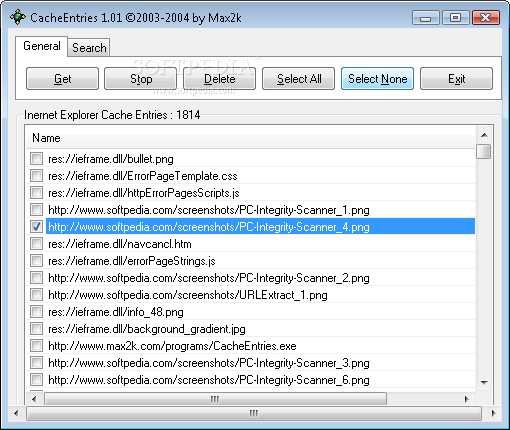Select res://ieframe.dll/background_gradient.jpg entry text

pyautogui.click(x=147, y=329)
